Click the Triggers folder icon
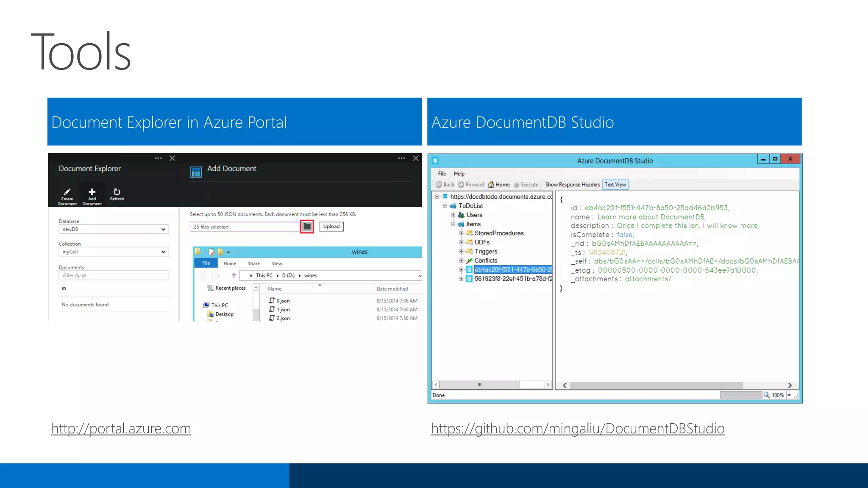Image resolution: width=868 pixels, height=488 pixels. [x=470, y=252]
